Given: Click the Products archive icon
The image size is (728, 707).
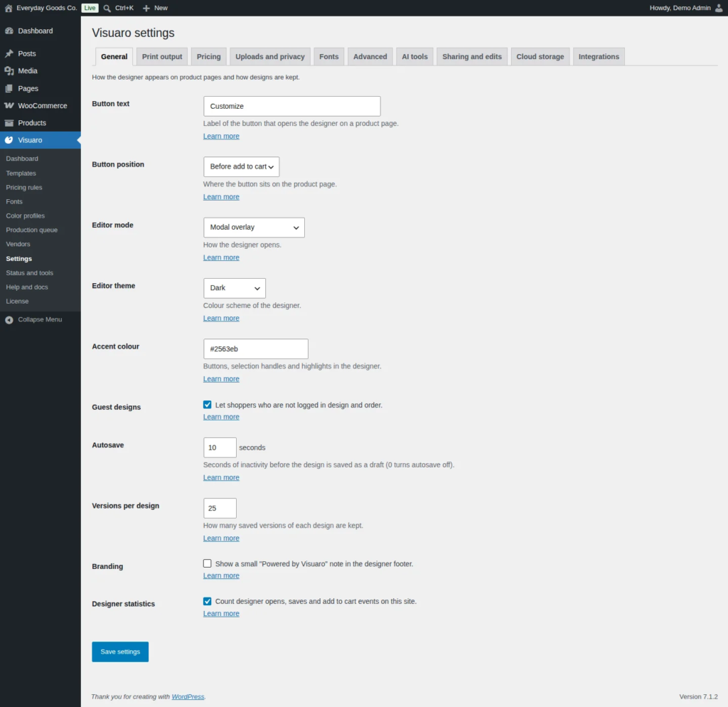Looking at the screenshot, I should 9,122.
